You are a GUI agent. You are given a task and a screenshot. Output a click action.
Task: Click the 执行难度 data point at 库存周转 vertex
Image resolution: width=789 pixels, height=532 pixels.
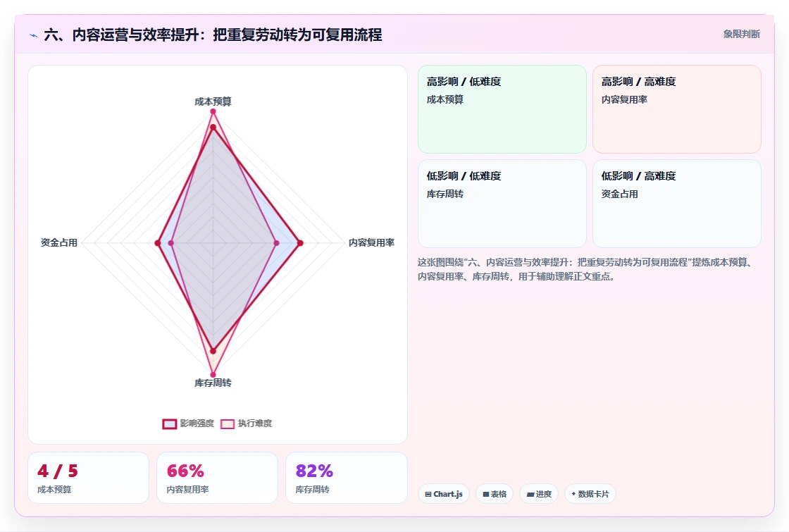213,374
